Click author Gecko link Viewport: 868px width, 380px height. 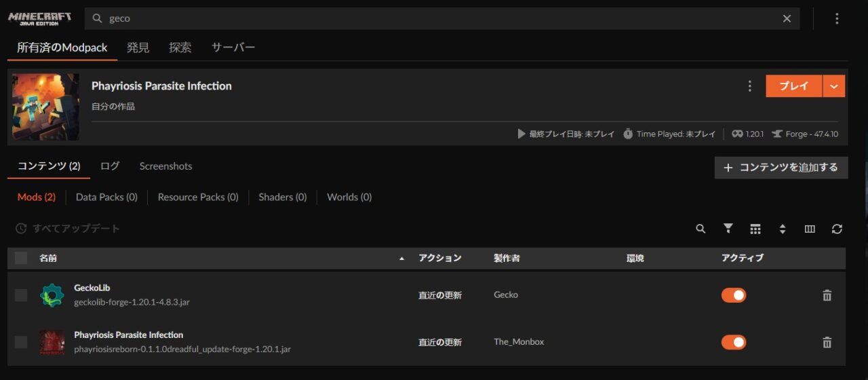click(x=506, y=294)
